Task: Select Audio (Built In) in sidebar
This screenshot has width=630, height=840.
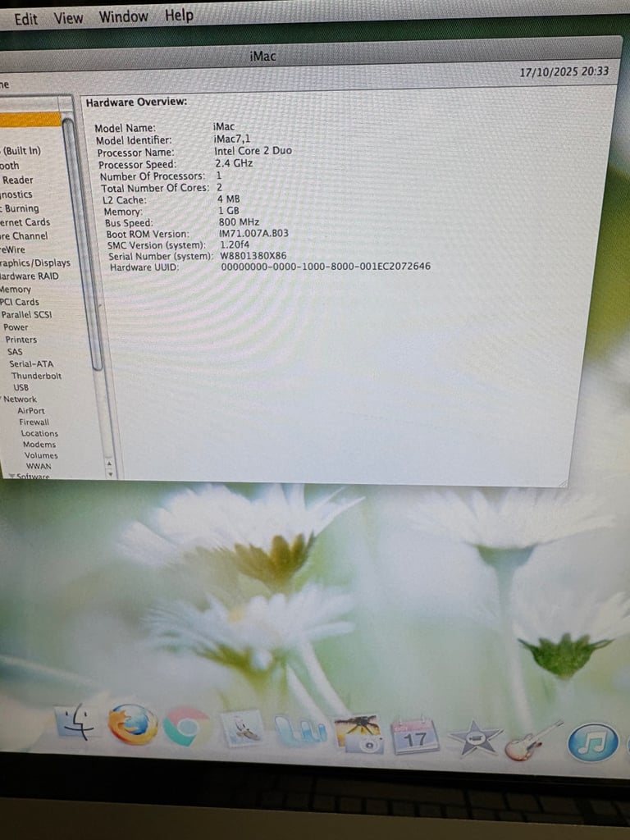Action: coord(21,151)
